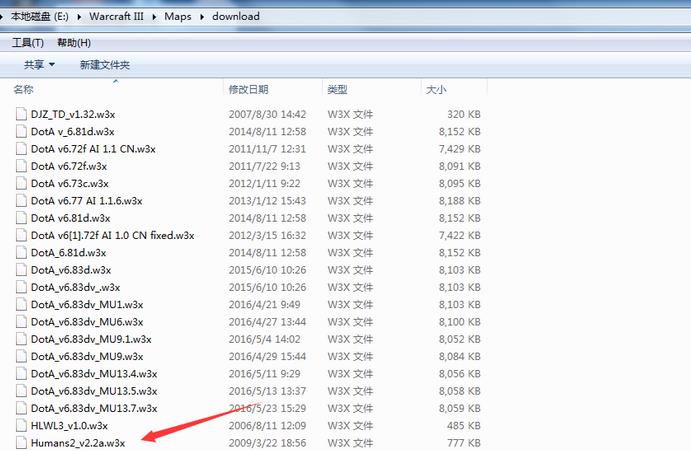The height and width of the screenshot is (451, 691).
Task: Select the file name DotA v6.72f.w3x
Action: (x=69, y=166)
